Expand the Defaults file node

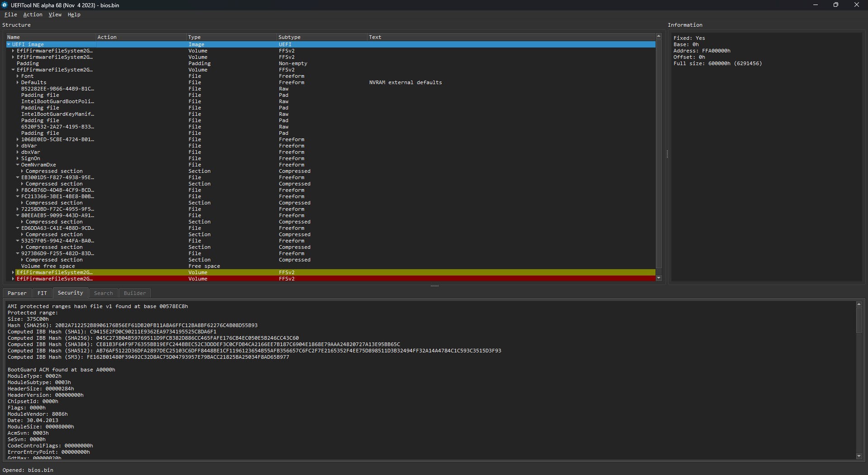[x=18, y=82]
